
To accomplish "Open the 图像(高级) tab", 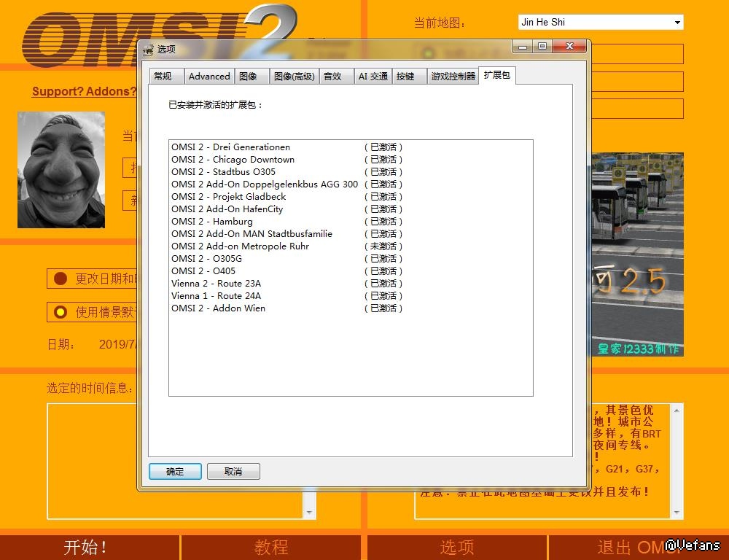I will coord(295,77).
